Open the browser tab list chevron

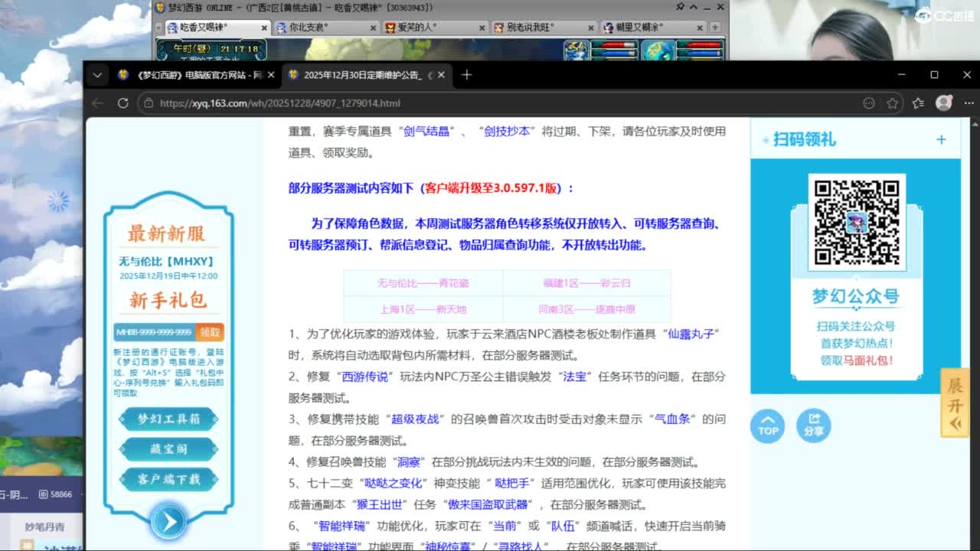(x=97, y=75)
